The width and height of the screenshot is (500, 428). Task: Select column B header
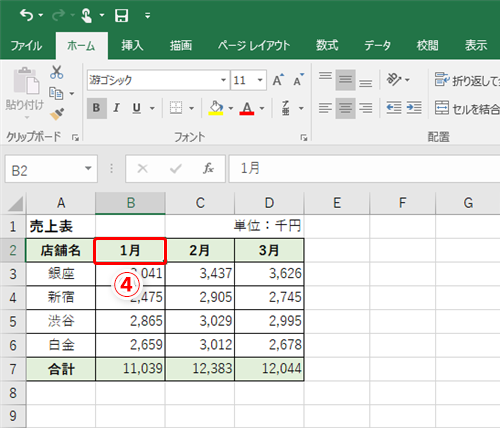[x=130, y=203]
